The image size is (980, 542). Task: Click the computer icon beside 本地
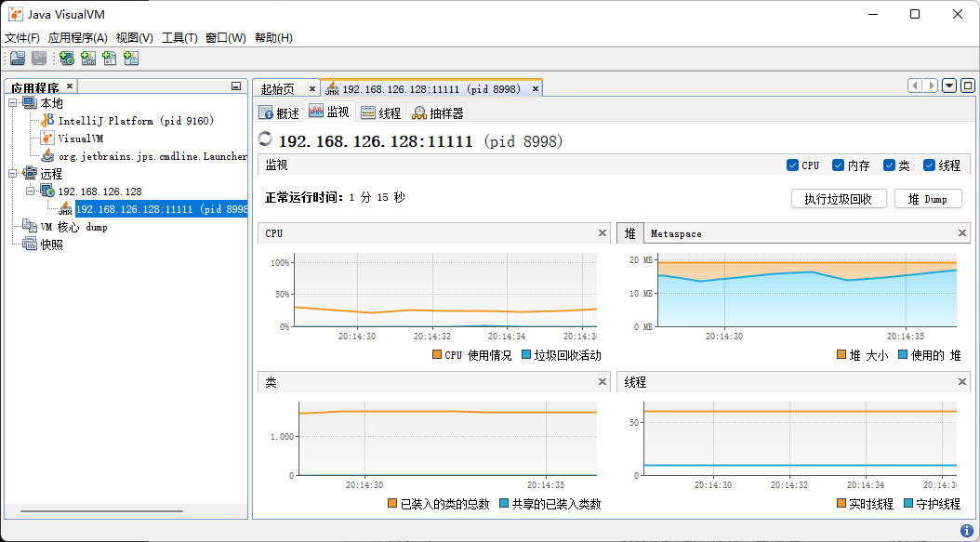30,103
